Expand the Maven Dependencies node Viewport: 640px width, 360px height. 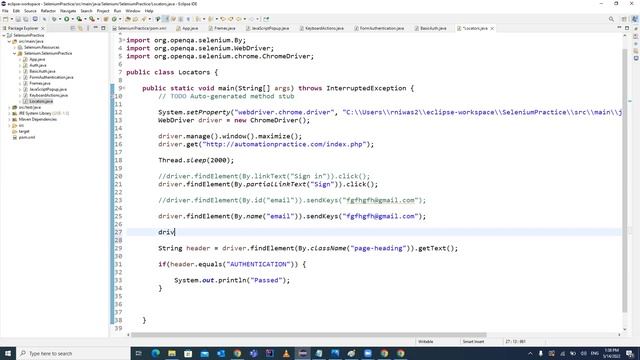pyautogui.click(x=9, y=120)
